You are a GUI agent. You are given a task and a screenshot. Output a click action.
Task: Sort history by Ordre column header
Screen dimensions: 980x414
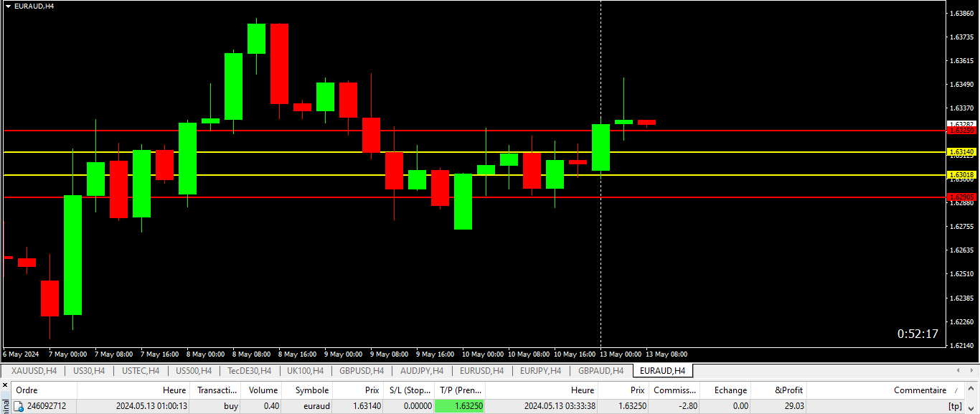[44, 390]
